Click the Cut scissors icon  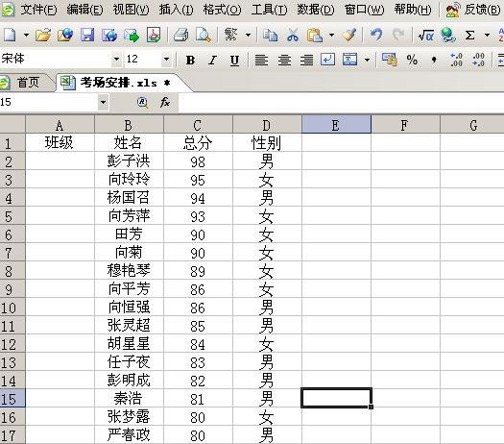(x=293, y=35)
